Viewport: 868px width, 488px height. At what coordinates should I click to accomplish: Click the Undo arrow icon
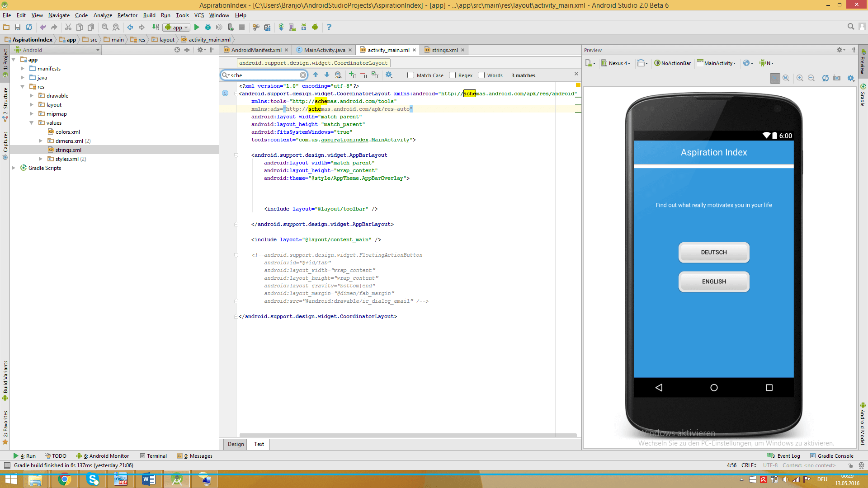(43, 27)
